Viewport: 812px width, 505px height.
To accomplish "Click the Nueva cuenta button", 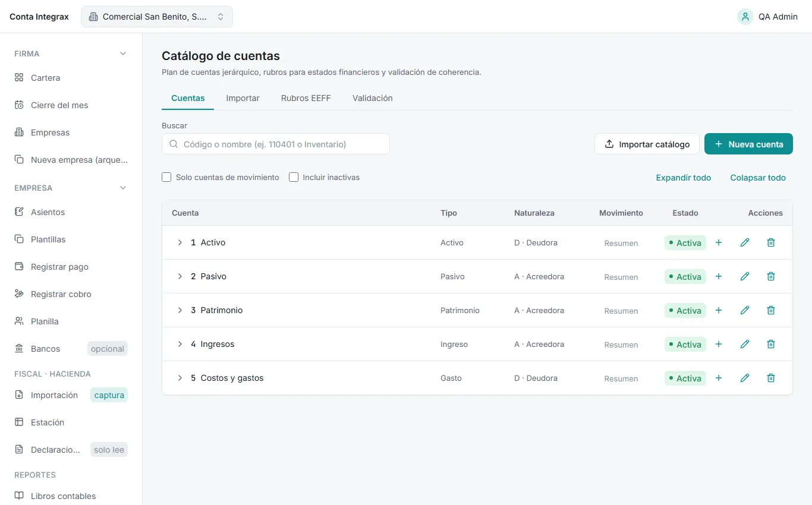I will 748,144.
